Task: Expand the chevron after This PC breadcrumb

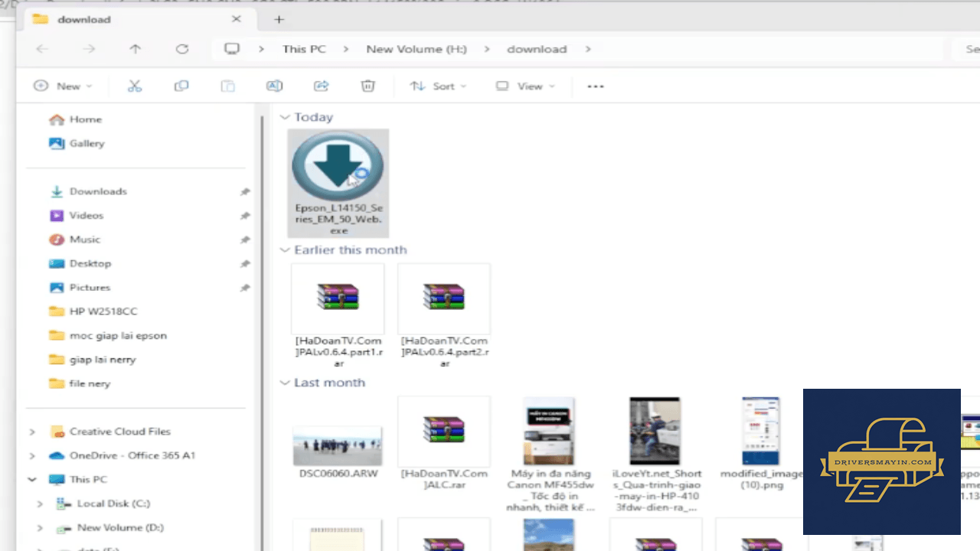Action: (346, 49)
